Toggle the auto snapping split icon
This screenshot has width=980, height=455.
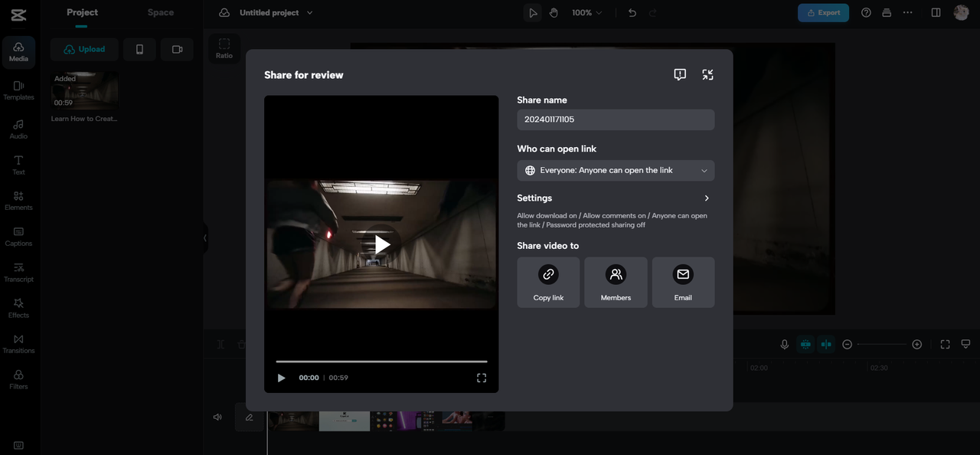click(826, 345)
